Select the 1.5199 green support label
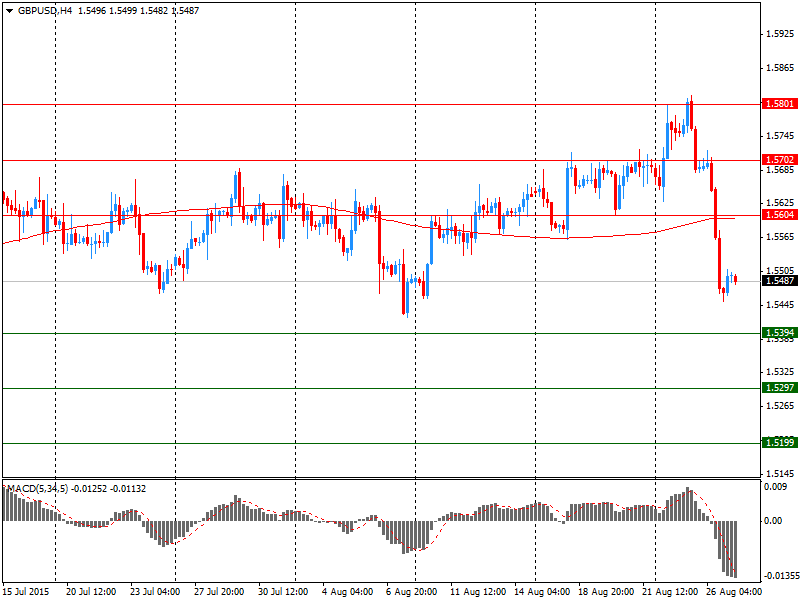 coord(779,442)
